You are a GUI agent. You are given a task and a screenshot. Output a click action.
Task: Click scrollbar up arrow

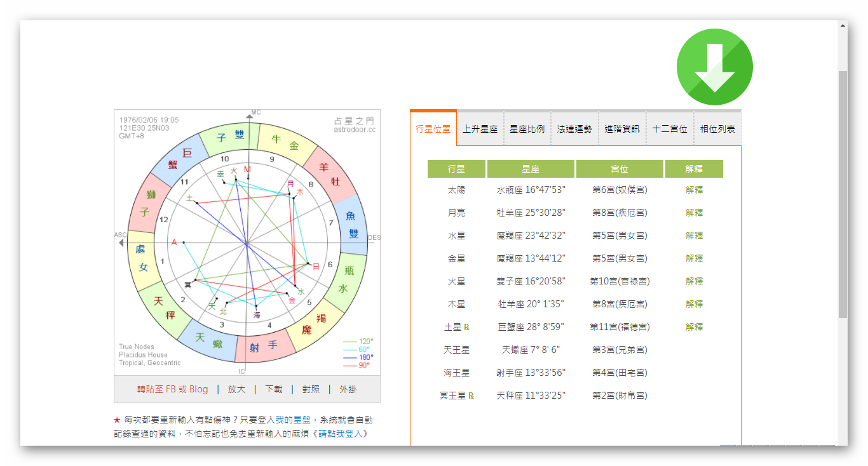point(843,26)
